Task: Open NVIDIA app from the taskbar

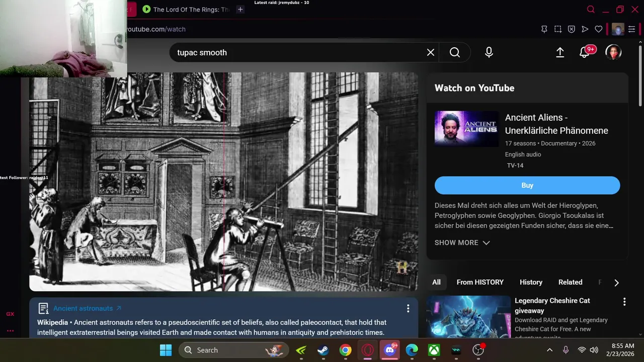Action: click(301, 350)
